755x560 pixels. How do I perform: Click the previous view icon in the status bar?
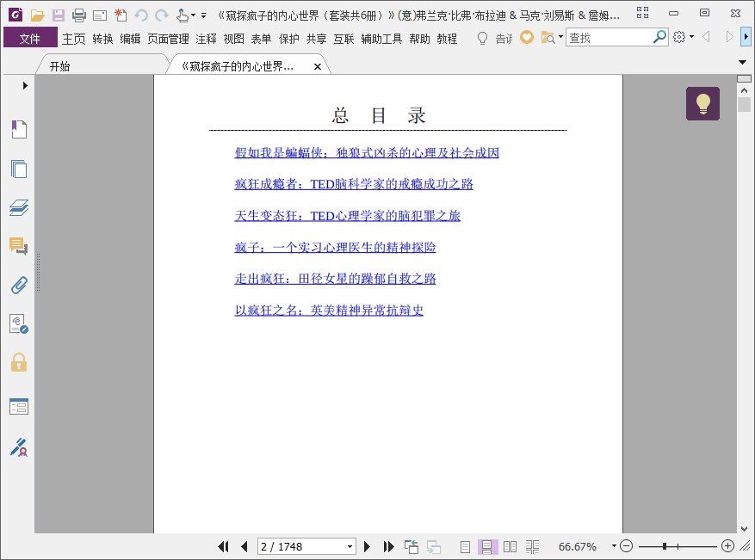click(412, 546)
